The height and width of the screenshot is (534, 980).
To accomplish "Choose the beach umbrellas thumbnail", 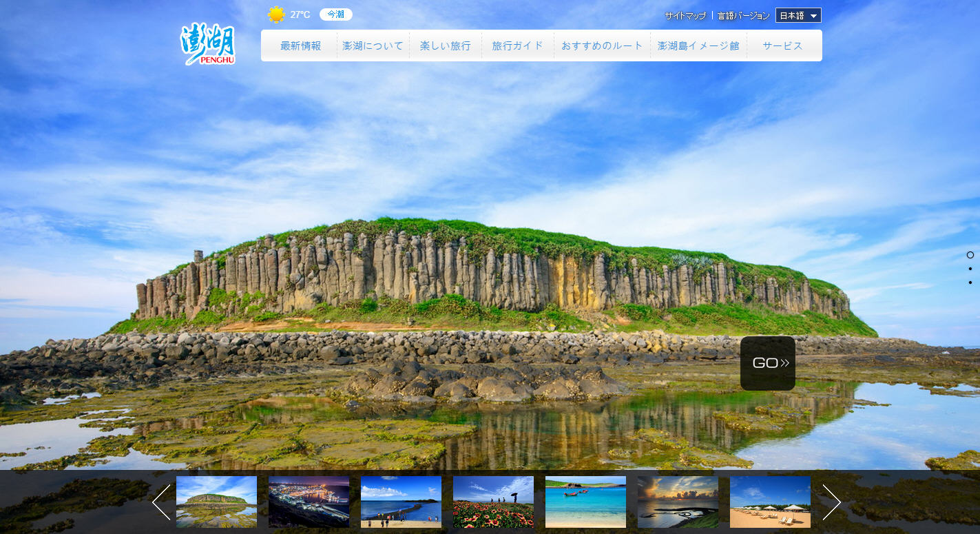I will (x=770, y=502).
